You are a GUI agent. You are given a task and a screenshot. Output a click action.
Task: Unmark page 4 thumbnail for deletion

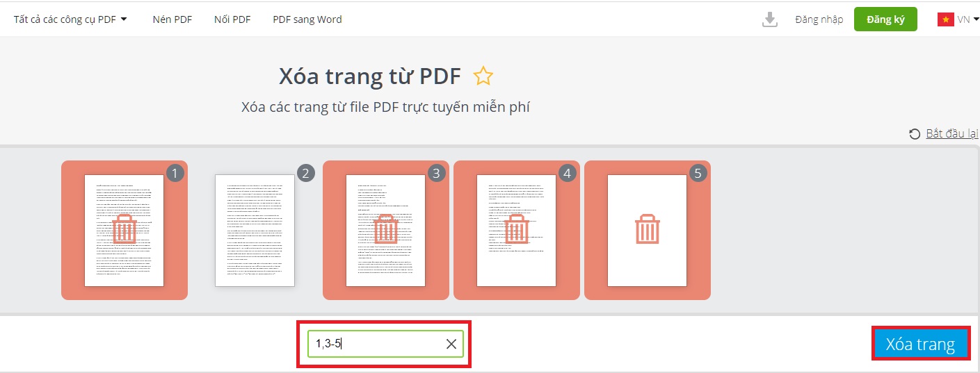pyautogui.click(x=517, y=231)
